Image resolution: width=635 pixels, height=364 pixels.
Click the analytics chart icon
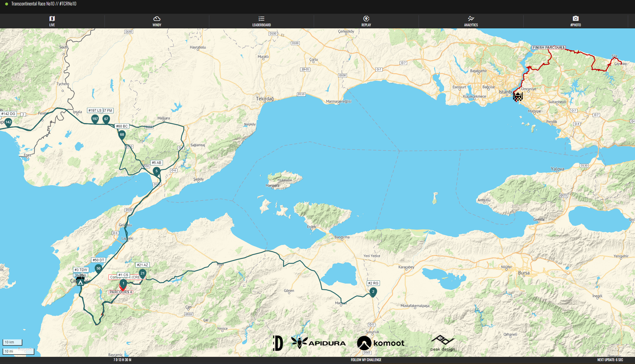[471, 19]
